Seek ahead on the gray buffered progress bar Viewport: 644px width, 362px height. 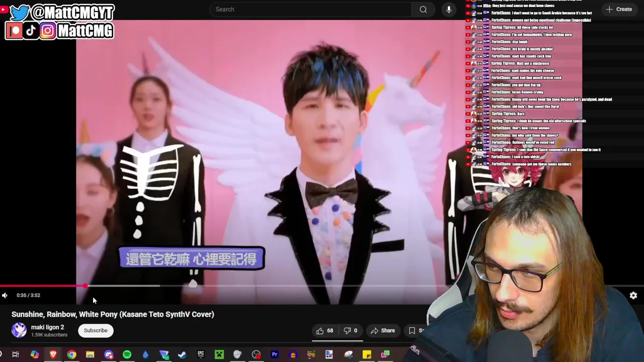pos(123,286)
